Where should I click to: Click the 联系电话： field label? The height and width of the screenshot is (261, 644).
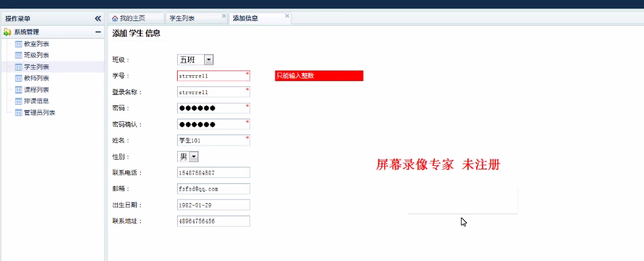coord(127,173)
